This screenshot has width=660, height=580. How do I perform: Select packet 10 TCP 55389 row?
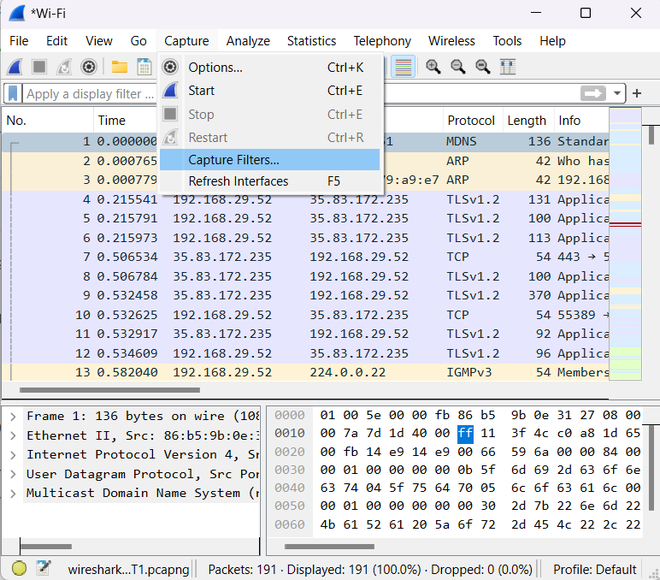tap(306, 315)
